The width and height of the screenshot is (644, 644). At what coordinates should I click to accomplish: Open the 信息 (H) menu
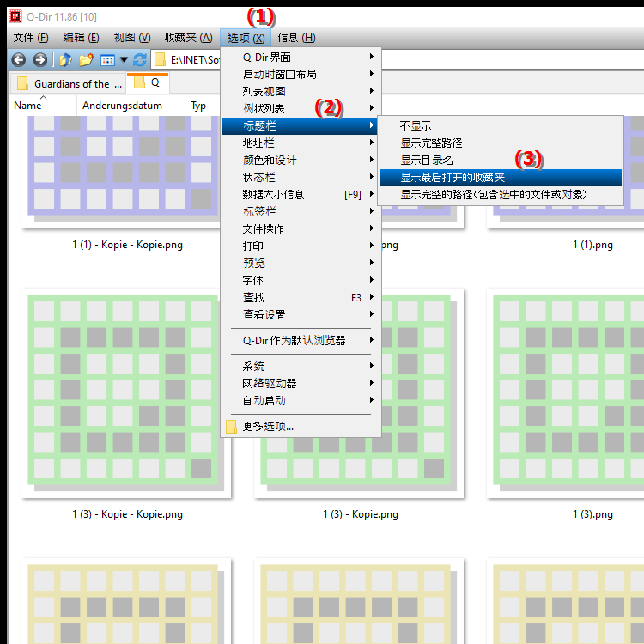pyautogui.click(x=296, y=38)
